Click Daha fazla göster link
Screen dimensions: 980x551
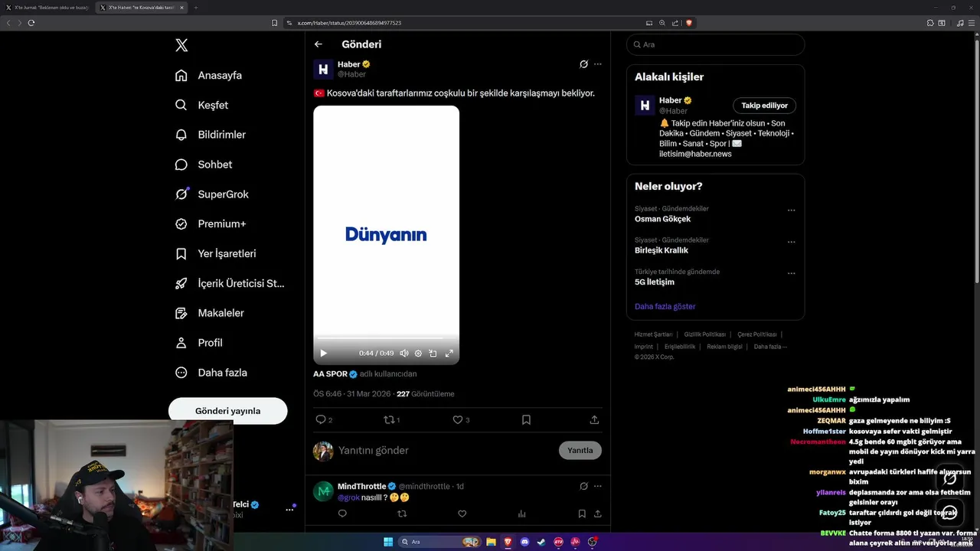665,306
